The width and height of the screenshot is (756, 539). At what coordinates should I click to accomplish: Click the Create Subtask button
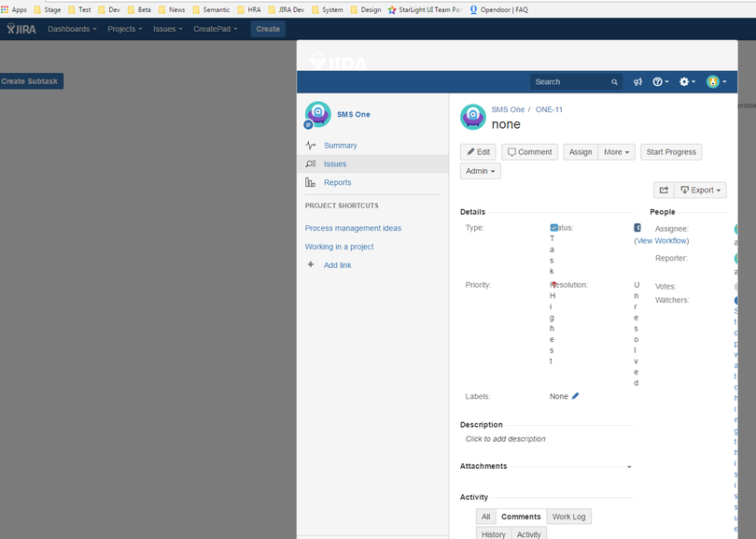click(x=30, y=81)
